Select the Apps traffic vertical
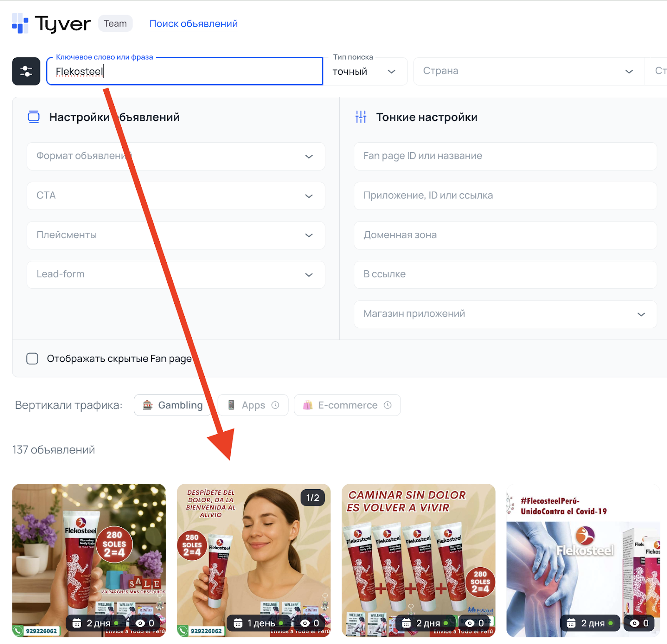The height and width of the screenshot is (644, 667). point(253,405)
